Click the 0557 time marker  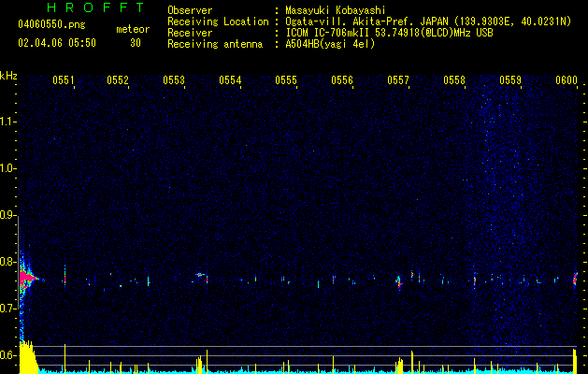pyautogui.click(x=398, y=80)
